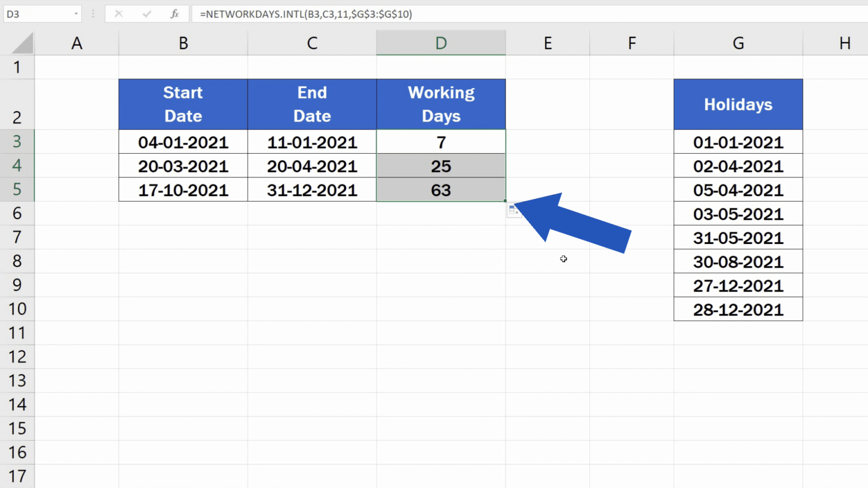868x488 pixels.
Task: Select holiday cell 31-05-2021
Action: pyautogui.click(x=738, y=238)
